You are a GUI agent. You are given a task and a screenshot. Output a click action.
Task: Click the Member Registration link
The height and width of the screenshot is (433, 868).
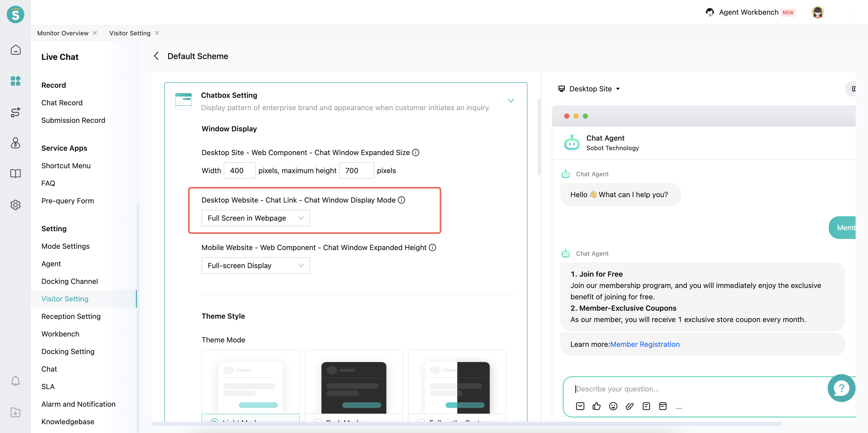645,344
